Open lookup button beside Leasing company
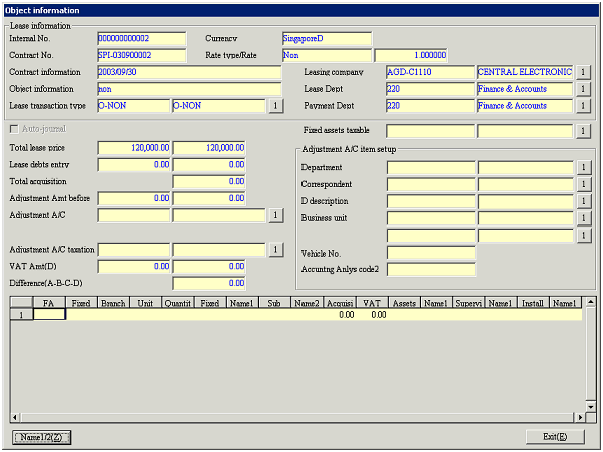Screen dimensions: 603x452 [583, 72]
